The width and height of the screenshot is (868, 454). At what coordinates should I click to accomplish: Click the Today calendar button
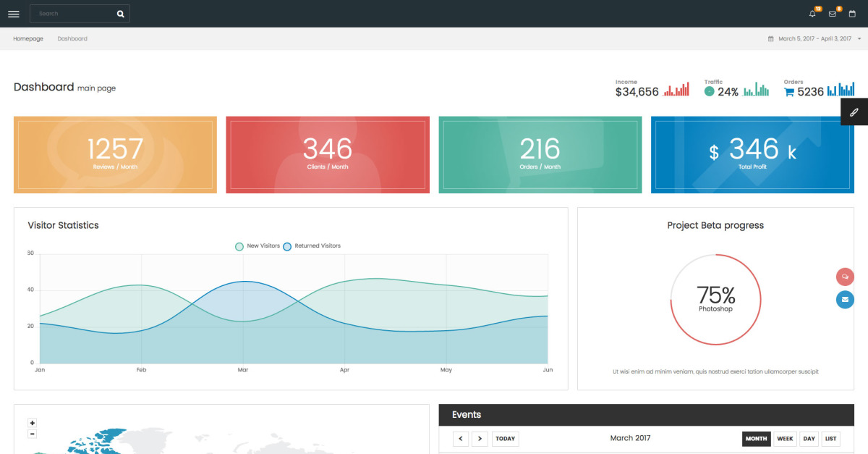click(x=505, y=439)
